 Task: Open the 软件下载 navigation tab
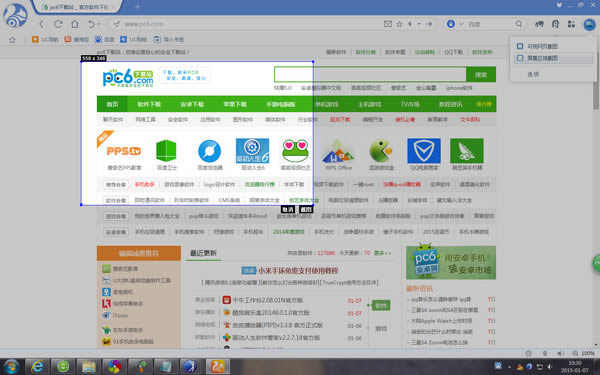149,104
